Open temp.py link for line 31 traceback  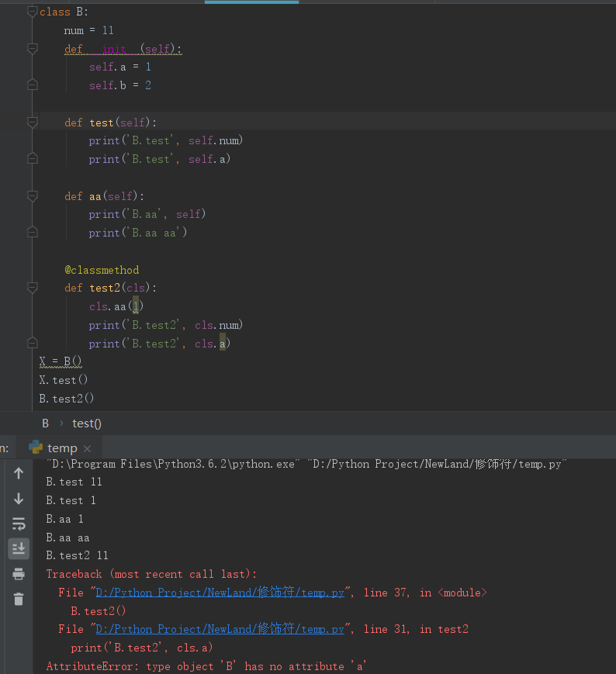220,629
